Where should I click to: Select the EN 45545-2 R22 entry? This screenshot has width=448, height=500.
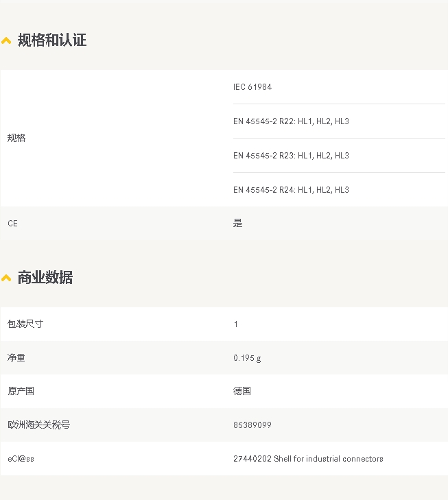click(291, 121)
